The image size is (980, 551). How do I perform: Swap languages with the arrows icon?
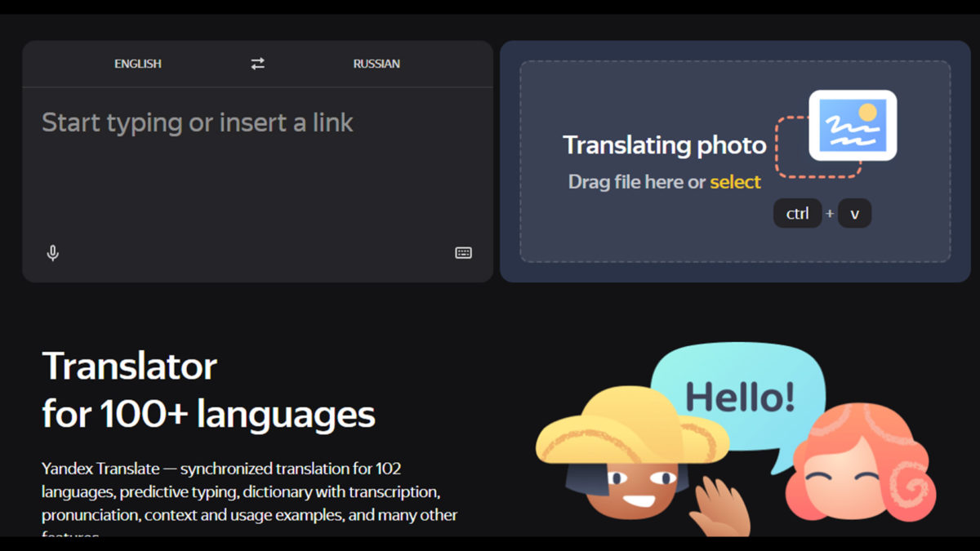tap(257, 64)
